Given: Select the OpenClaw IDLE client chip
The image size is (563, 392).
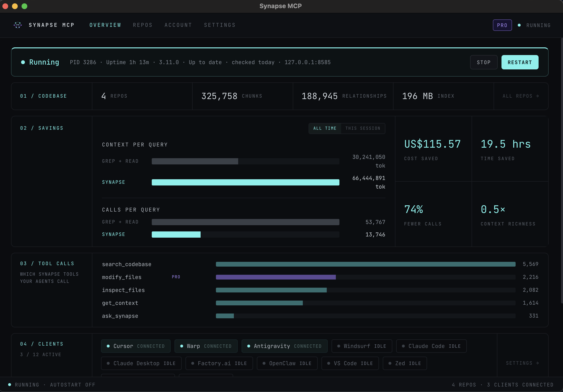Looking at the screenshot, I should click(x=287, y=363).
